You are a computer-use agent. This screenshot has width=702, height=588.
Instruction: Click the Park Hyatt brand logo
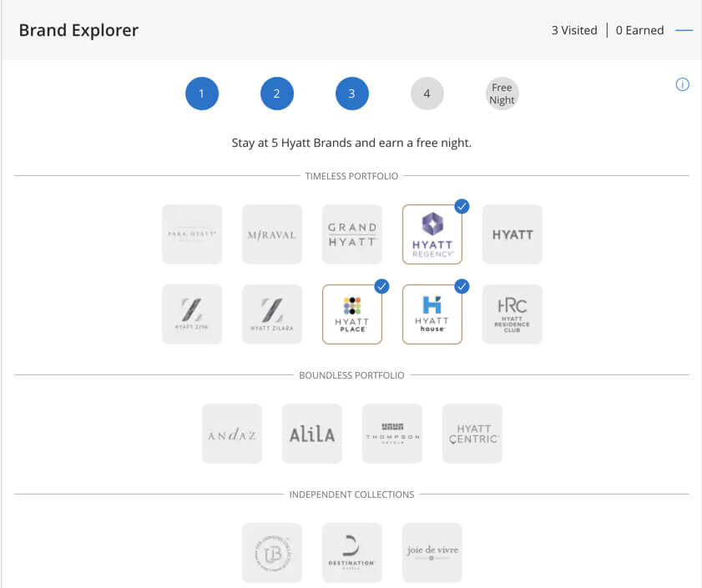tap(192, 234)
